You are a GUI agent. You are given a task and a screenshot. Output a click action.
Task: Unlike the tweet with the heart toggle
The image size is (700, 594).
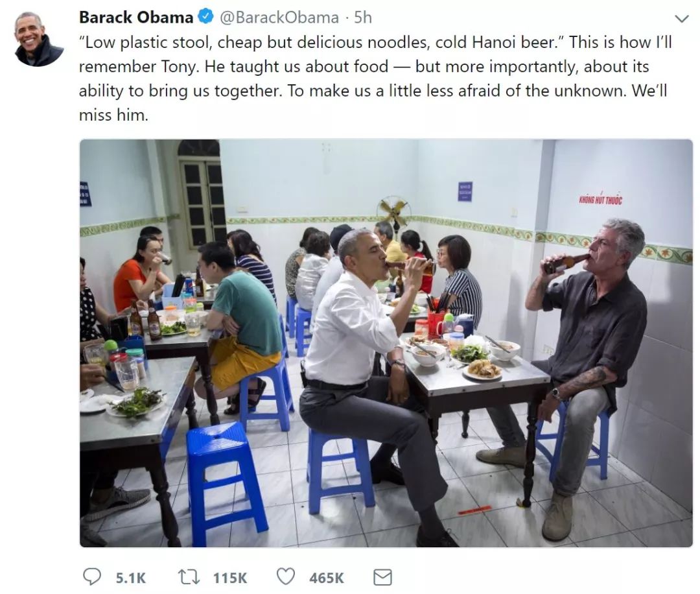coord(286,576)
